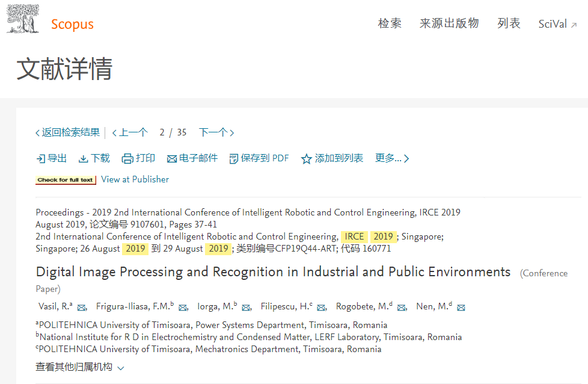This screenshot has height=384, width=588.
Task: Click the paper title Digital Image Processing
Action: [x=274, y=272]
